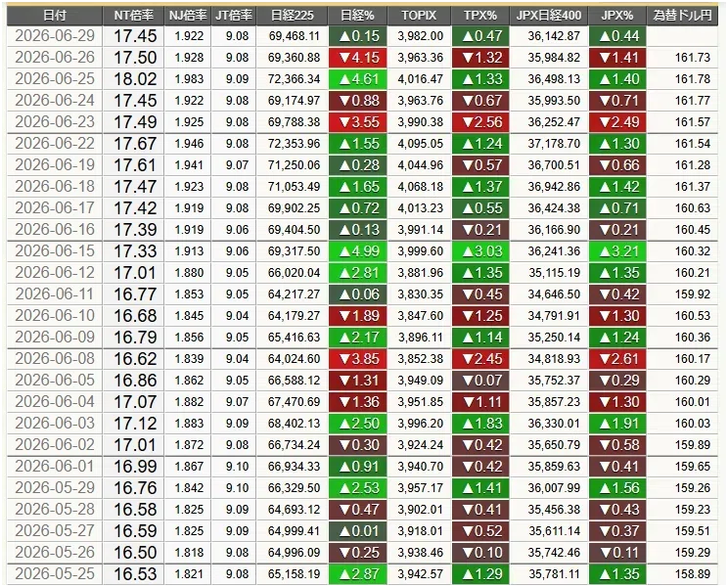
Task: Click the 日付 column header
Action: click(55, 16)
